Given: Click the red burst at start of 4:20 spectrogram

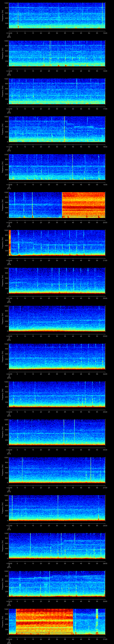Looking at the screenshot, I should pos(10,243).
